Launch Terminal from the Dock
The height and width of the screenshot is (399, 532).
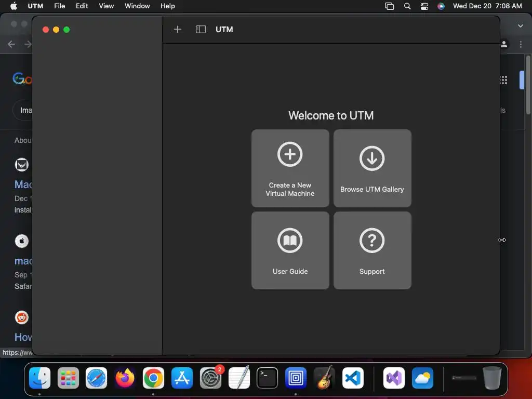(x=268, y=378)
